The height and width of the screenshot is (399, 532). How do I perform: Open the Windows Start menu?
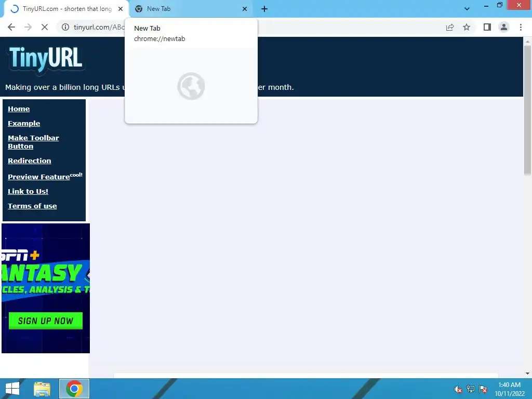click(x=12, y=389)
